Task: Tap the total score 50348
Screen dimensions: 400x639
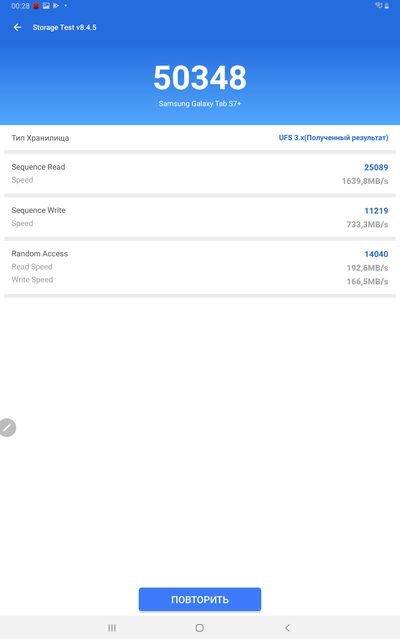Action: pyautogui.click(x=200, y=77)
